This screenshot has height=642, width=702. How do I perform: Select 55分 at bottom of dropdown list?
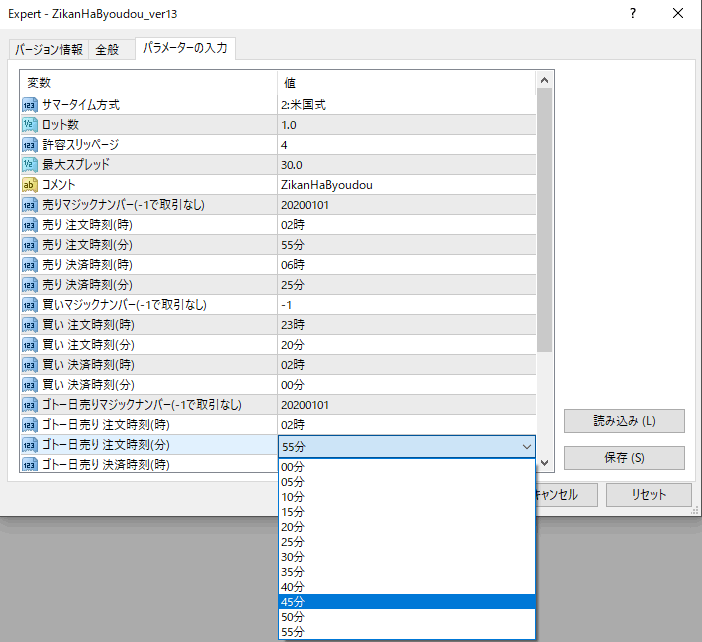tap(407, 632)
